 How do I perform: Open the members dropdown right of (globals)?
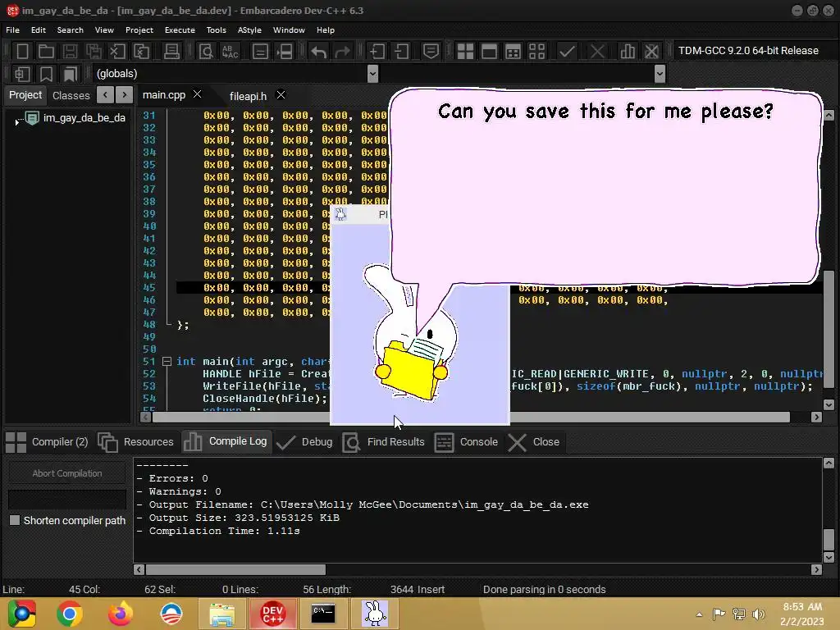coord(660,73)
